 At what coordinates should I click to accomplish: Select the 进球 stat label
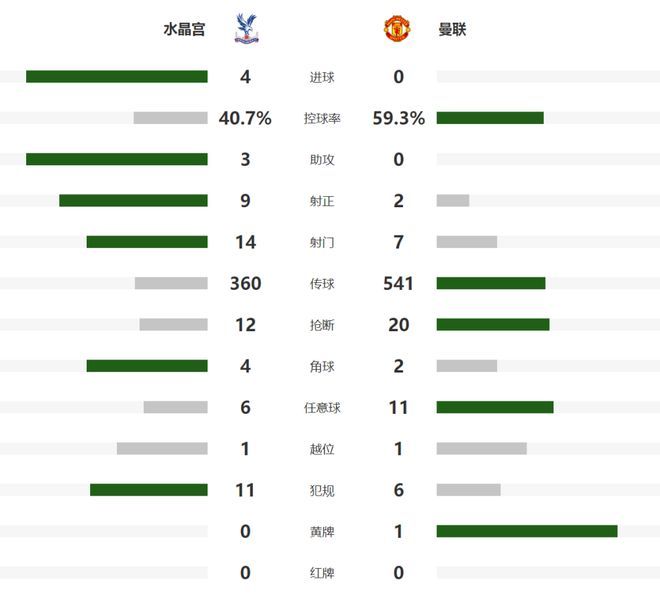[322, 77]
